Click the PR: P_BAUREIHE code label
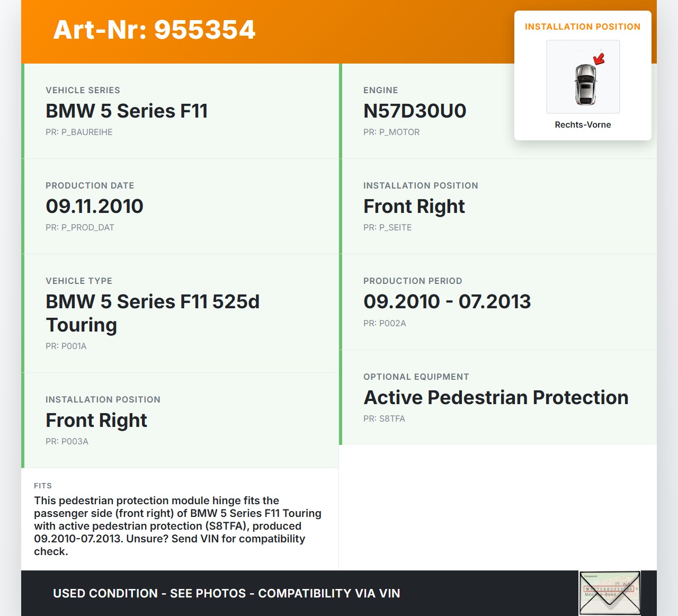Viewport: 678px width, 616px height. tap(79, 132)
